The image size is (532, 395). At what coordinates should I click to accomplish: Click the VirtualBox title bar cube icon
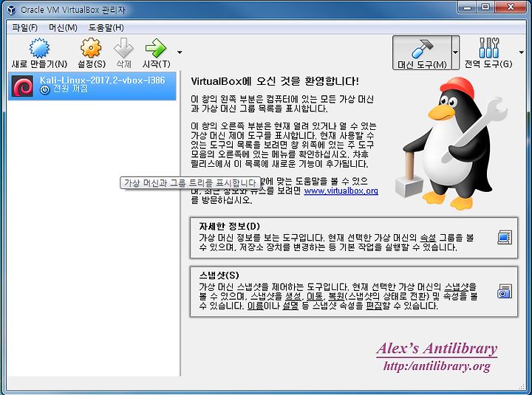[x=12, y=10]
